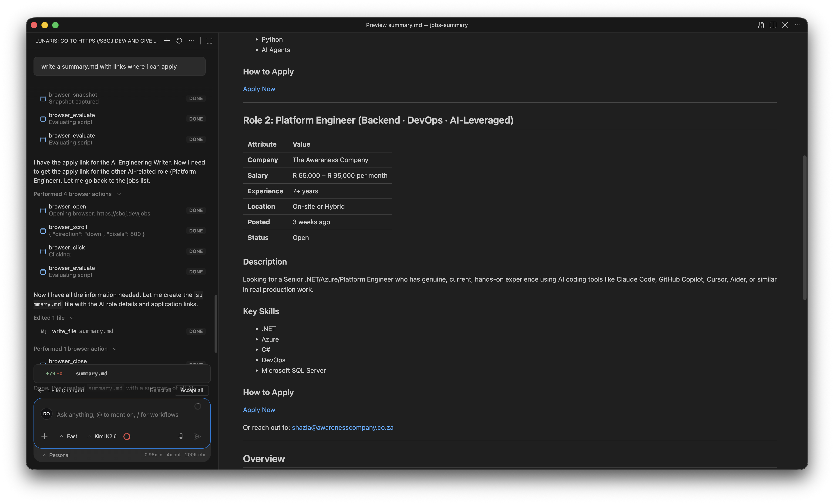Open the summary.md changed file row

[122, 373]
